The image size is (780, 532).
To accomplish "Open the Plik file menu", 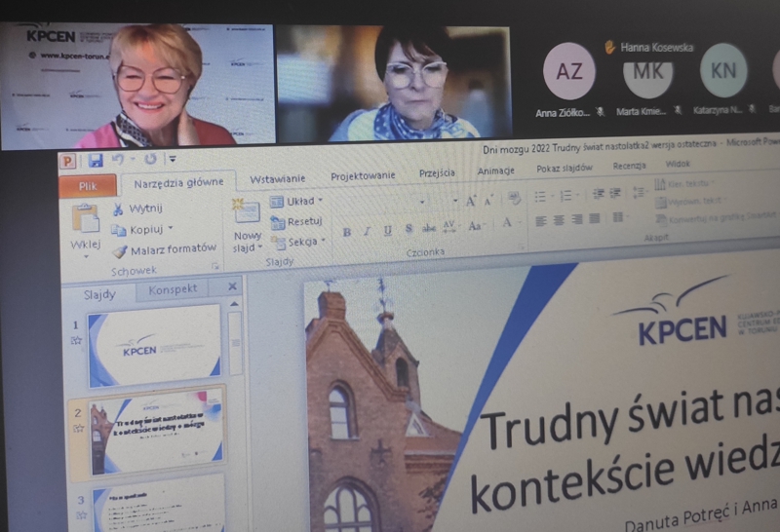I will [88, 186].
